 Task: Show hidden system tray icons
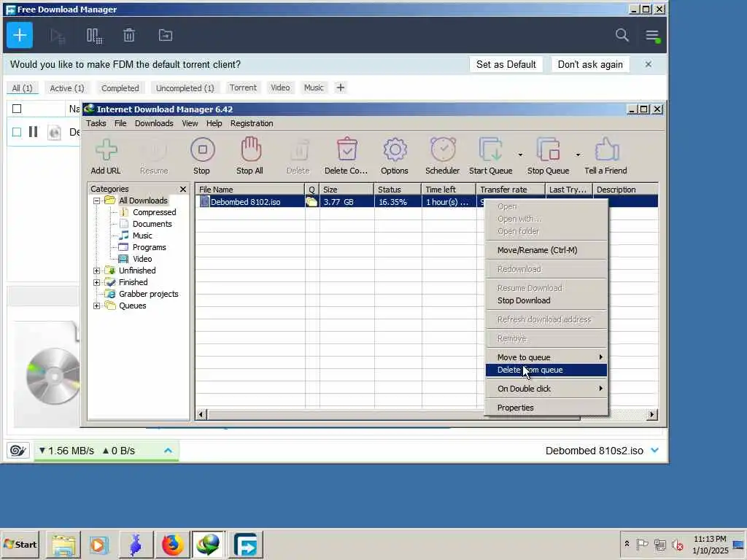coord(627,544)
